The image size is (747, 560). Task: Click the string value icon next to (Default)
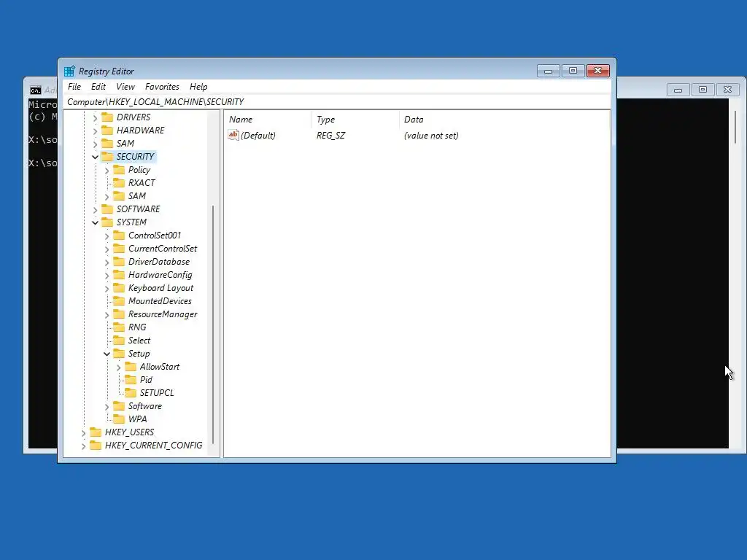click(x=233, y=135)
